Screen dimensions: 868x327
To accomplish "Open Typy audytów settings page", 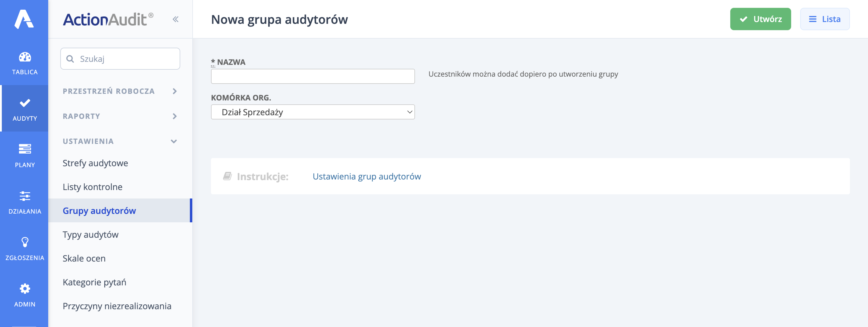I will click(90, 234).
